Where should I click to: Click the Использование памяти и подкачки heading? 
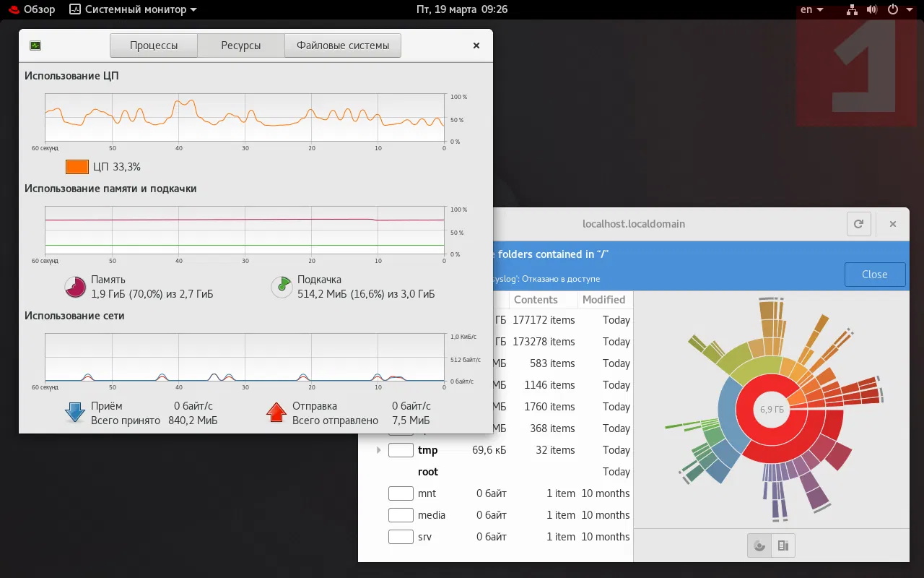(110, 189)
